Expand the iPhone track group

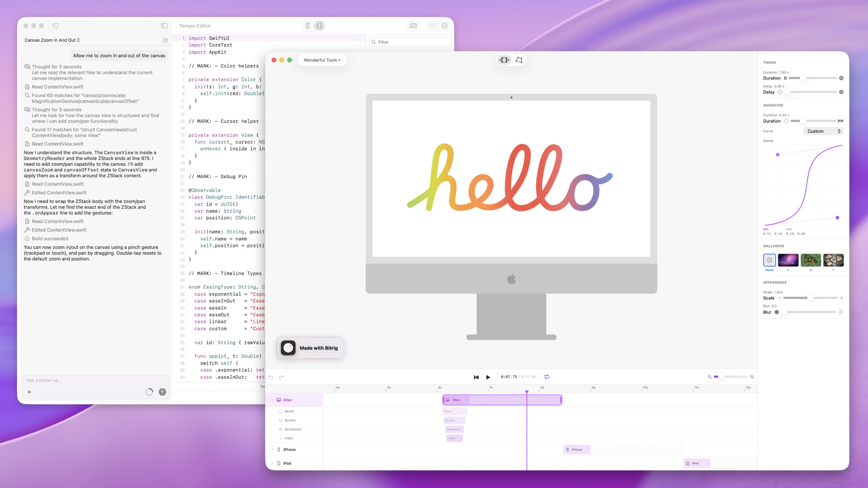[x=272, y=449]
